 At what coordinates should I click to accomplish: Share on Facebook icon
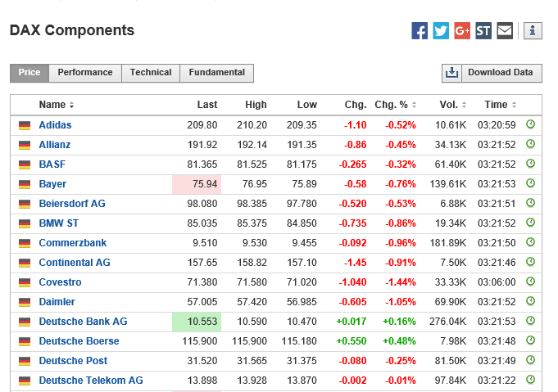coord(420,31)
